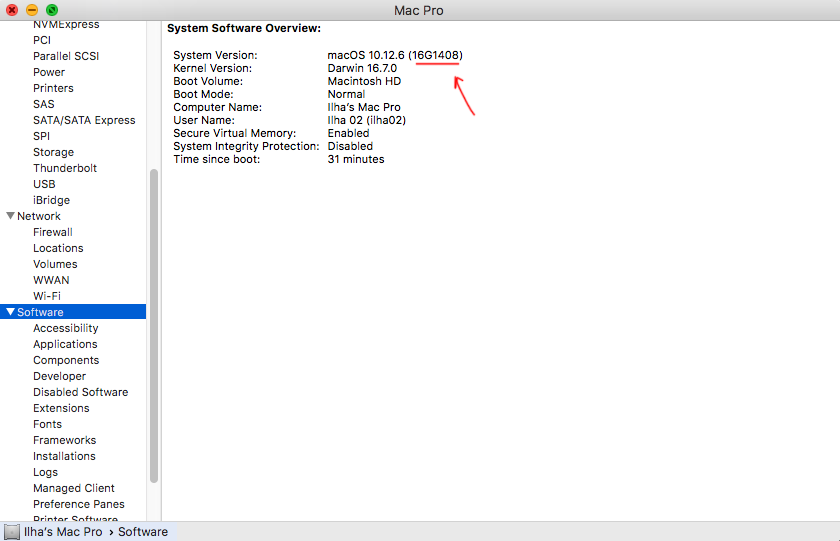
Task: Select PCI in the hardware list
Action: [x=42, y=40]
